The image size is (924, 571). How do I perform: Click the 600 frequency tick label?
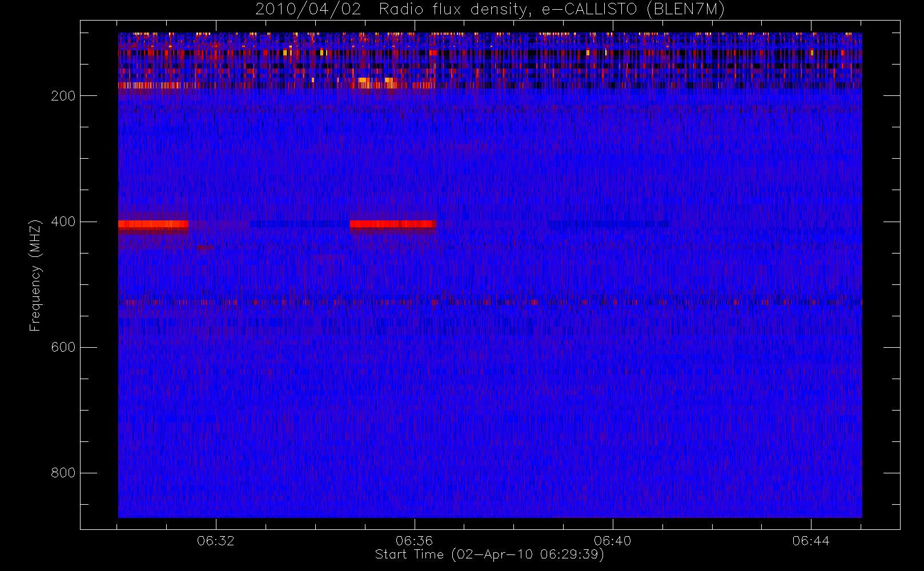coord(63,347)
